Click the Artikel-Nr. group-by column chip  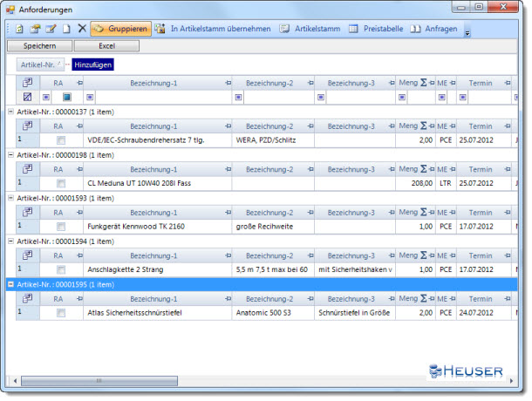[40, 65]
